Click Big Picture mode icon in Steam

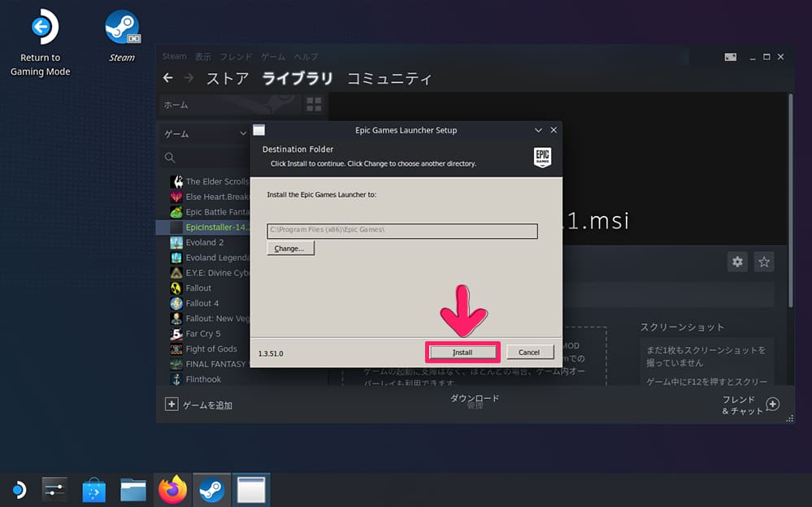click(x=730, y=57)
